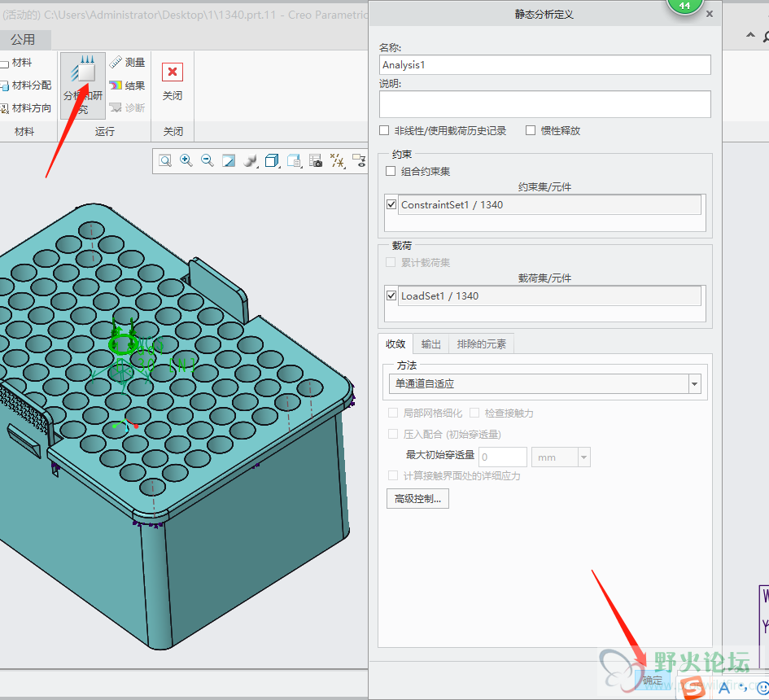
Task: Confirm with the 确定 button
Action: (x=653, y=680)
